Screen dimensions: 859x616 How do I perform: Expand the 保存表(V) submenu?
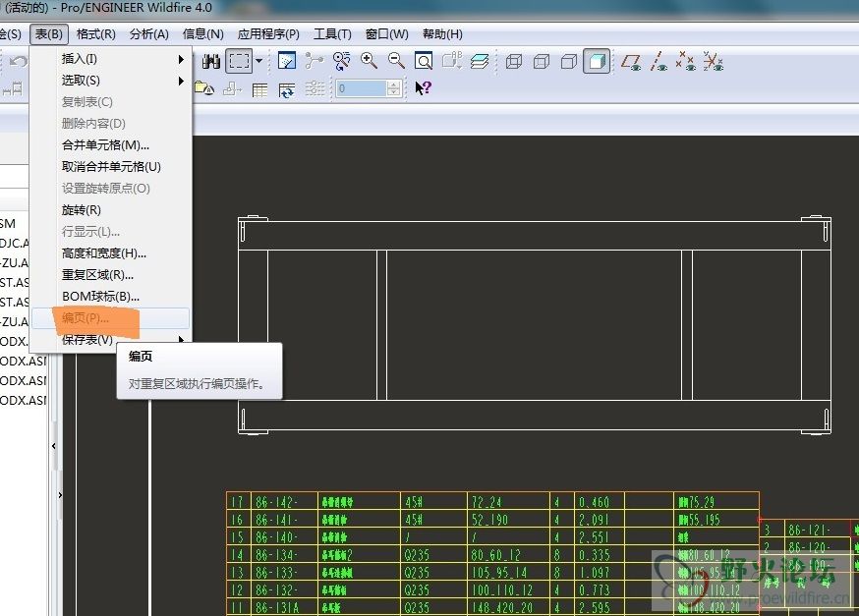point(111,340)
